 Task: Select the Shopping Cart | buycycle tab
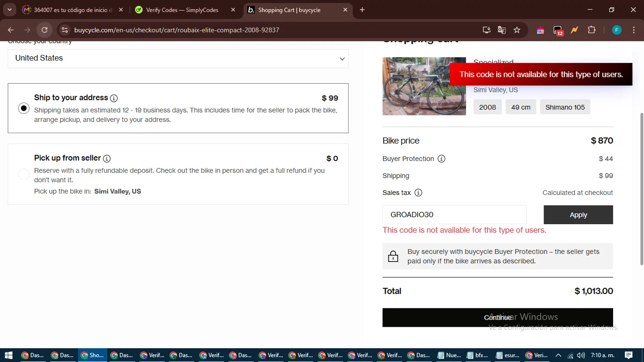click(290, 9)
